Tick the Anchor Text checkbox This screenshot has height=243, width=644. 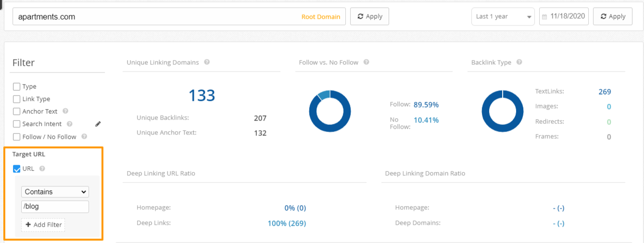pos(16,111)
